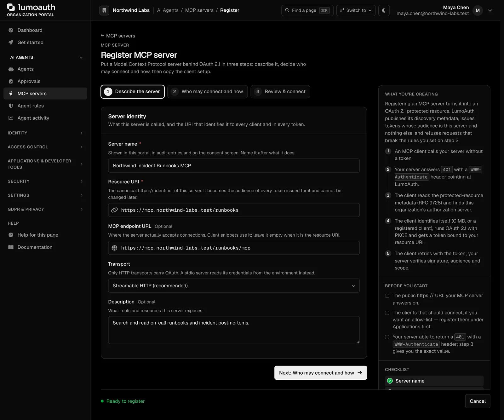Screen dimensions: 504x420
Task: Check the server able to return 401 item
Action: (387, 337)
